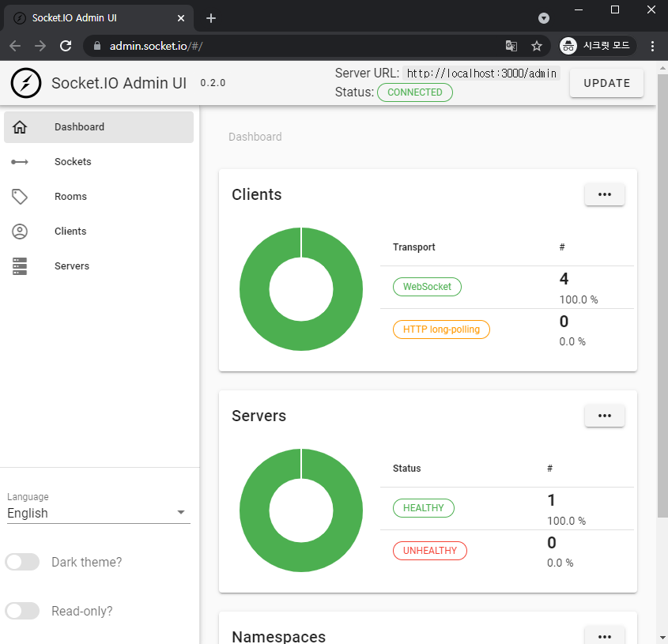Open the Namespaces card options menu

605,636
